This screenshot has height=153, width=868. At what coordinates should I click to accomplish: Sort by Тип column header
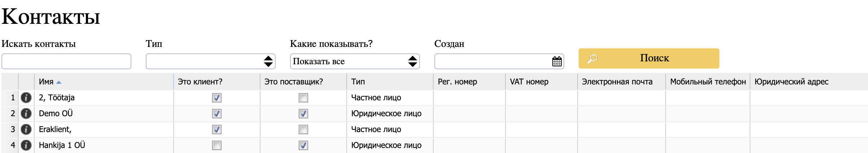click(358, 82)
